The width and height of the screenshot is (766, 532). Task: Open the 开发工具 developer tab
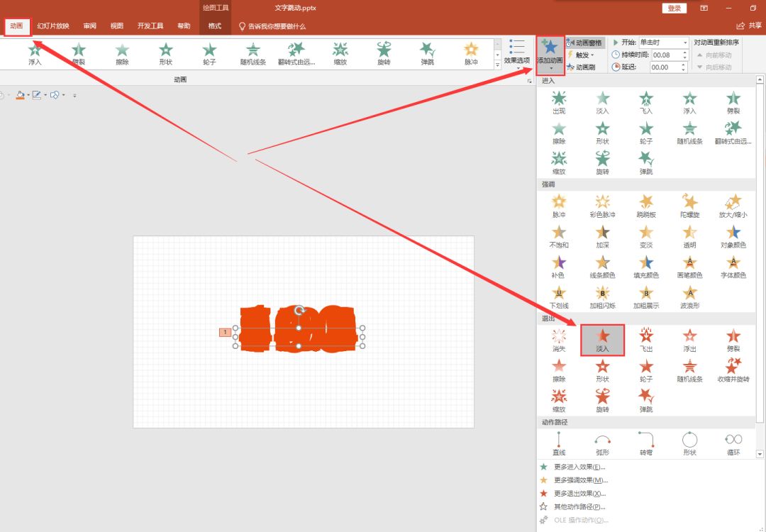[150, 26]
